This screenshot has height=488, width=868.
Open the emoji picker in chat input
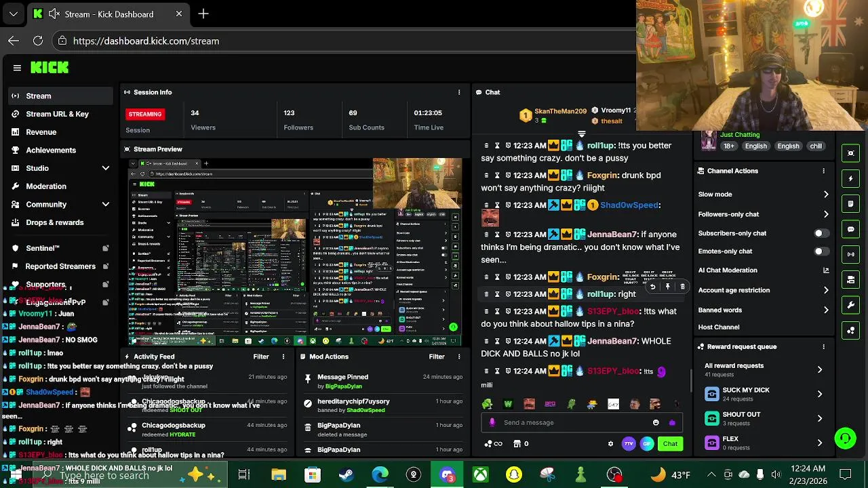click(x=656, y=422)
